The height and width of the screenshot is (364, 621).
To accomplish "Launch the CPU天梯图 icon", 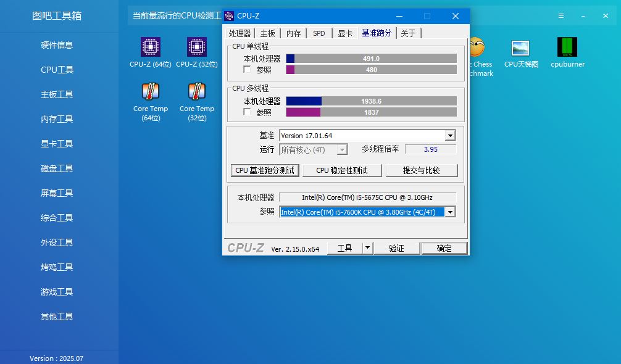I will point(520,48).
